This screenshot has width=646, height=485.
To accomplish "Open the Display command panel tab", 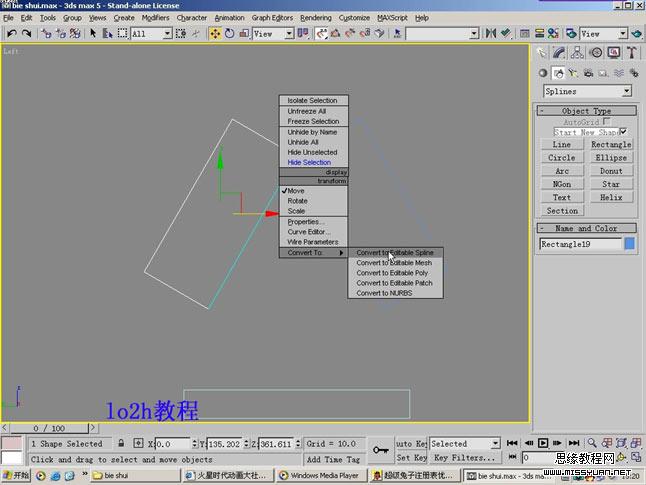I will pyautogui.click(x=614, y=52).
